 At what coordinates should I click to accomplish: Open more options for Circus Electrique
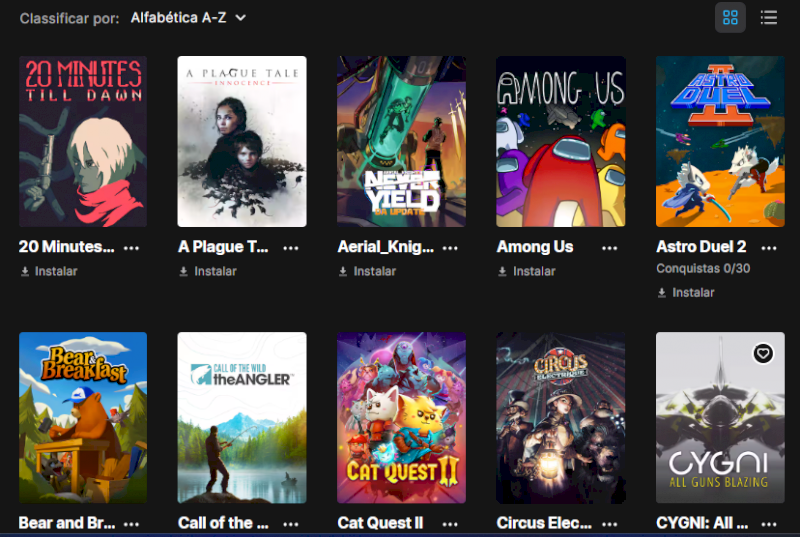point(609,524)
